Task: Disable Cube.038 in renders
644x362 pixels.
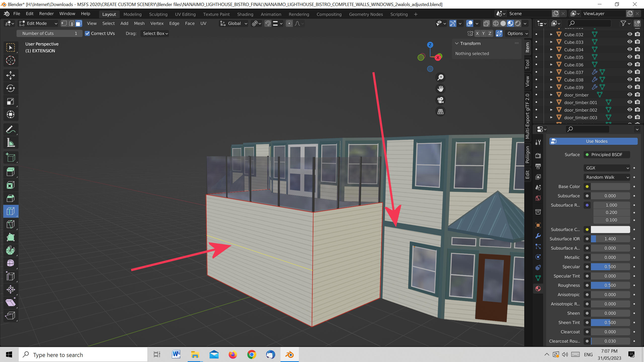Action: point(637,79)
